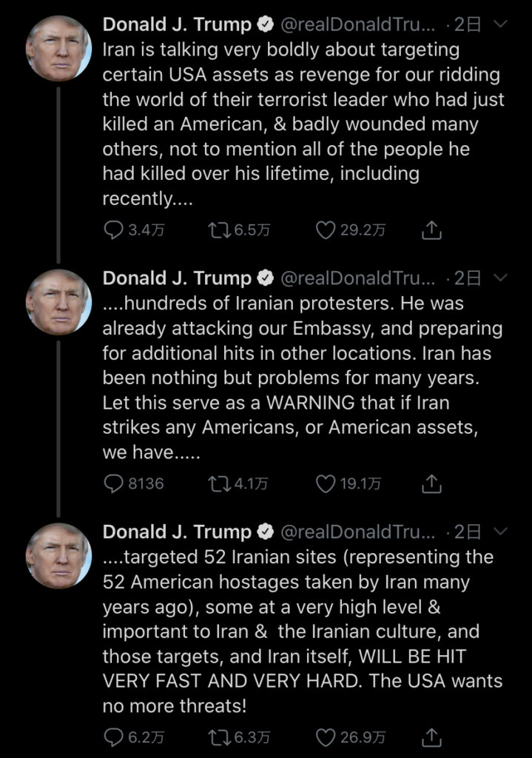
Task: Like the tweet with 29.2万 likes
Action: (326, 230)
